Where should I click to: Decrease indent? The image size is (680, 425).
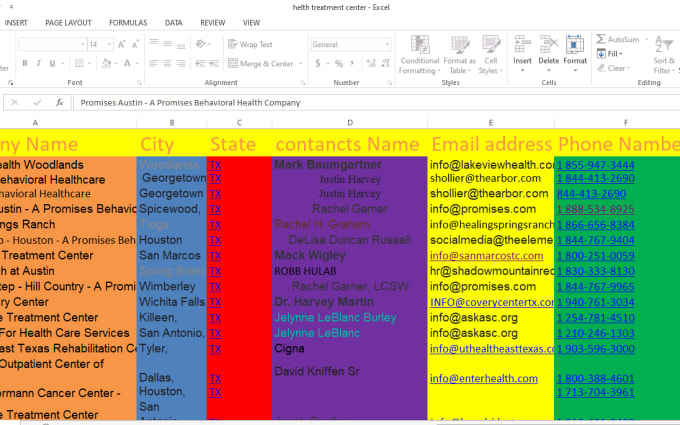point(200,63)
